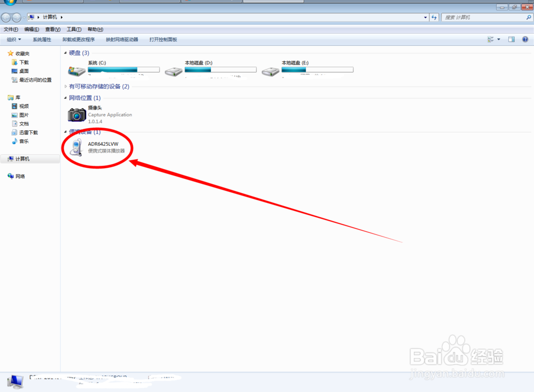Click Open Control Panel (打开控制面板)
Viewport: 534px width, 392px height.
[x=163, y=40]
